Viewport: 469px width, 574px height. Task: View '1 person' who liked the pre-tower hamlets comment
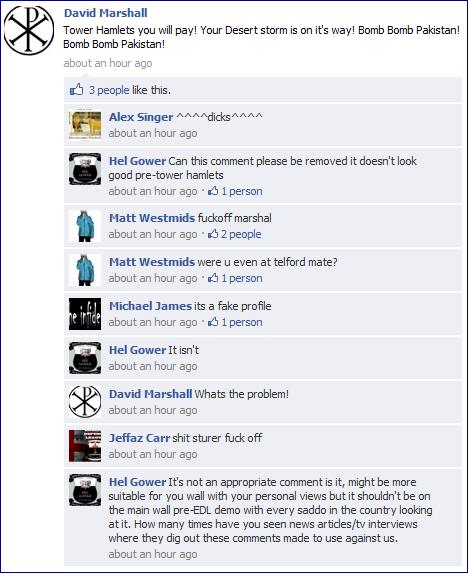[242, 191]
